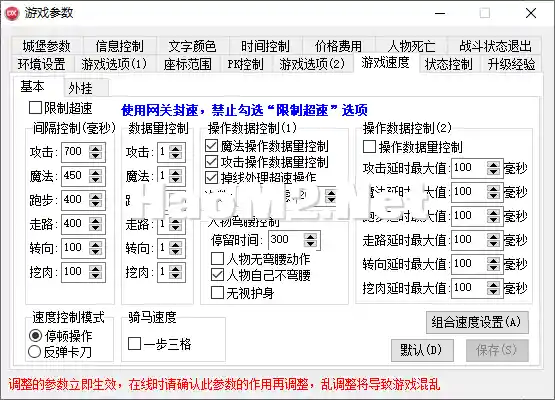Switch to the 外挂 sub-tab

[85, 88]
